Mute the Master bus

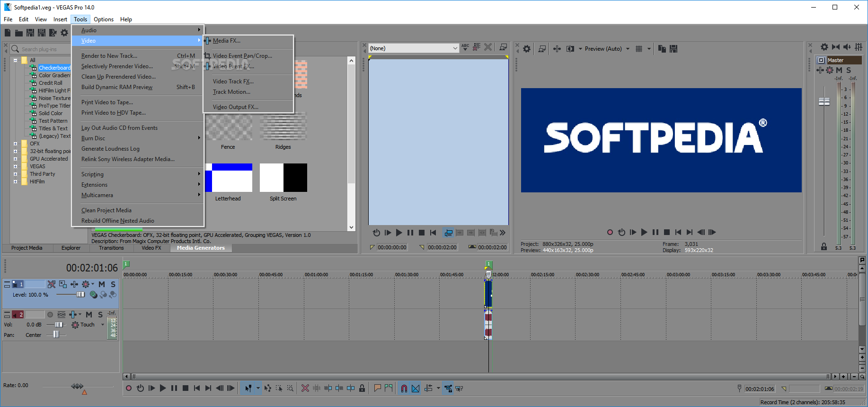[839, 70]
